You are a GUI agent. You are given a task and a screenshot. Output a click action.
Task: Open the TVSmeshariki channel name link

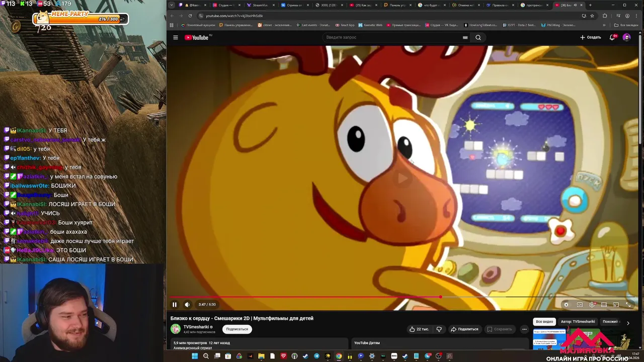pos(196,327)
